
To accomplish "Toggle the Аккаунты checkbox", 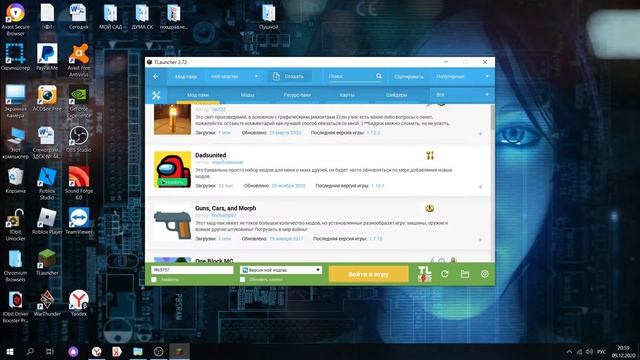I will 154,280.
